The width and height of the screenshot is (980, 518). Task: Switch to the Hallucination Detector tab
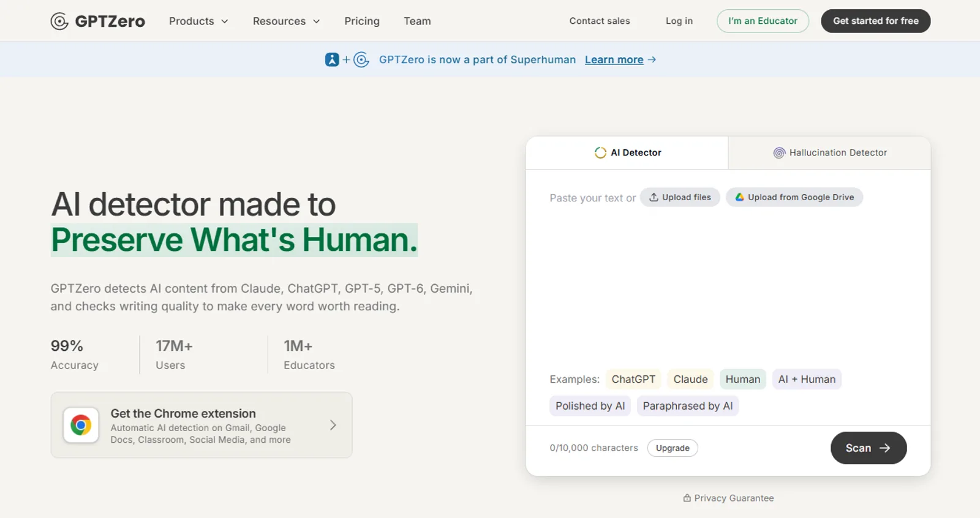point(829,152)
